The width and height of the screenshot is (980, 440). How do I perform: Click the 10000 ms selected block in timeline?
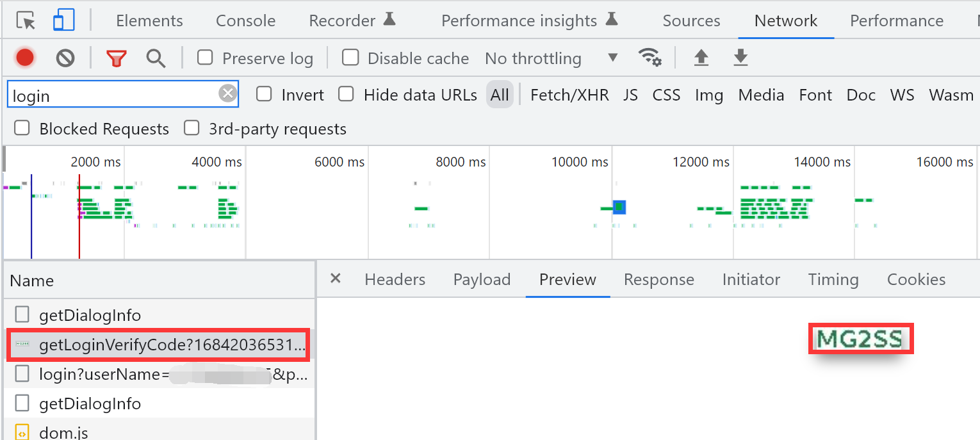coord(619,207)
